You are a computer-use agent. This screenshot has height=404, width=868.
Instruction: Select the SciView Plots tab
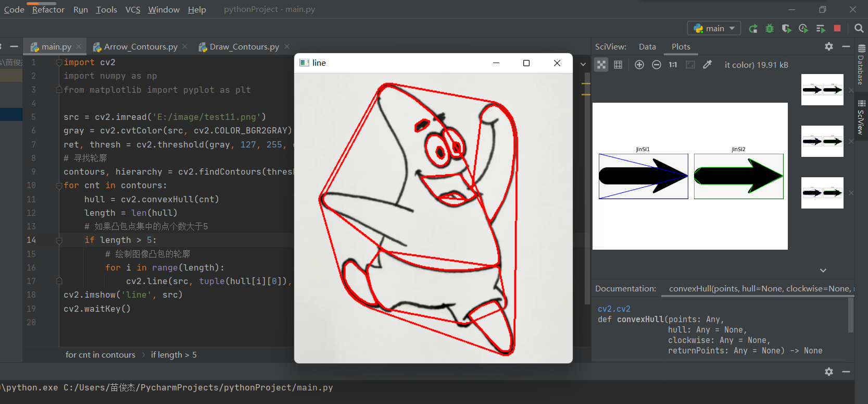681,46
